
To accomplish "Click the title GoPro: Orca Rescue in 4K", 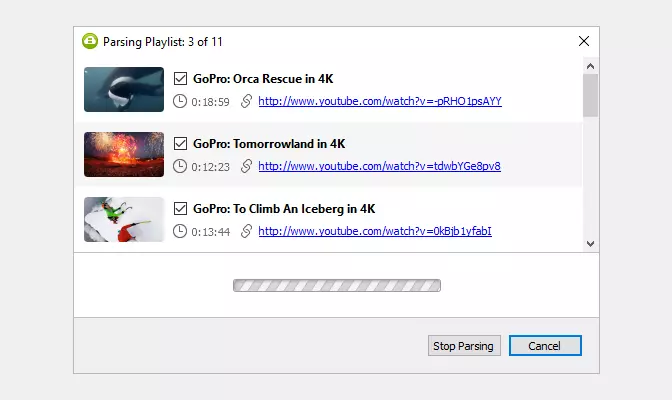I will point(263,79).
